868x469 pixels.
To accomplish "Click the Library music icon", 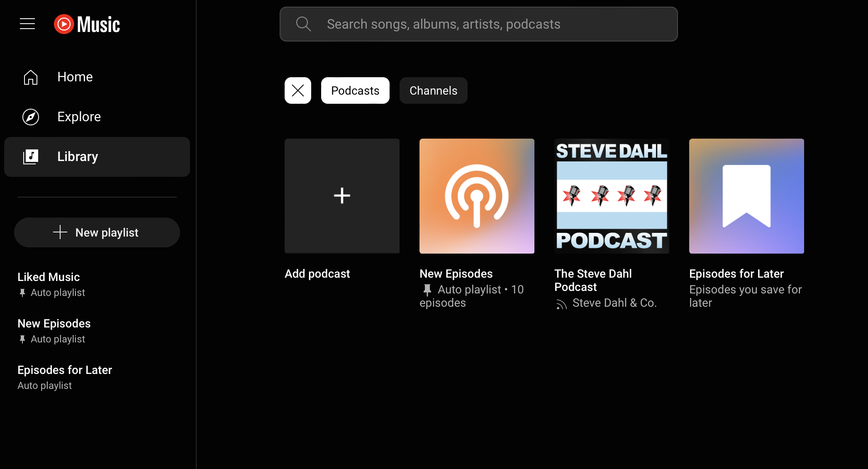I will (x=31, y=157).
